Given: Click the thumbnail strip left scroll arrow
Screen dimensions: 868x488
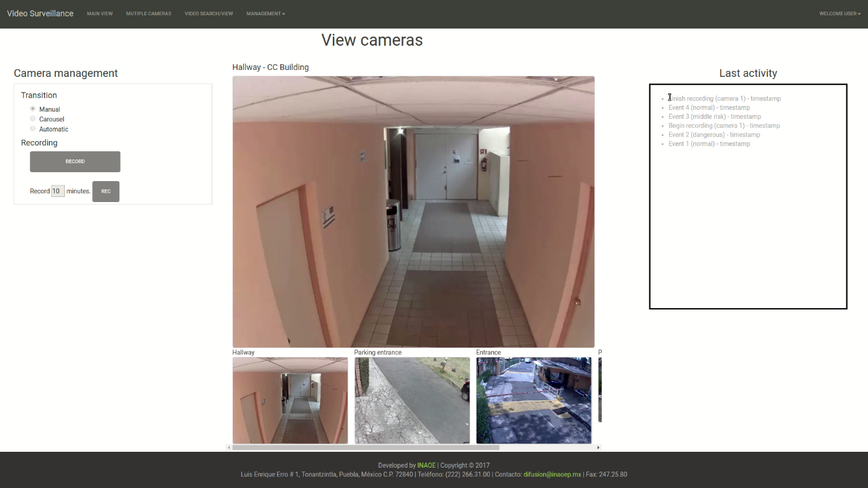Looking at the screenshot, I should 229,447.
